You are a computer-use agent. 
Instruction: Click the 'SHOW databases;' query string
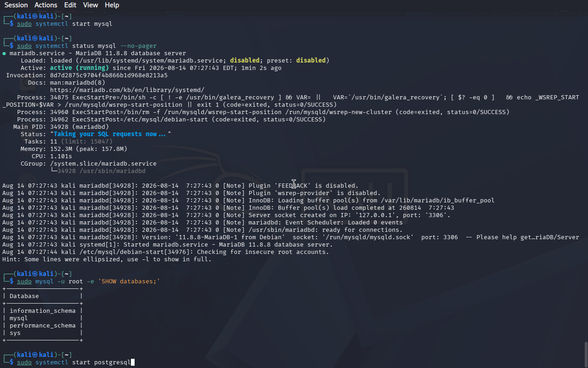coord(129,282)
